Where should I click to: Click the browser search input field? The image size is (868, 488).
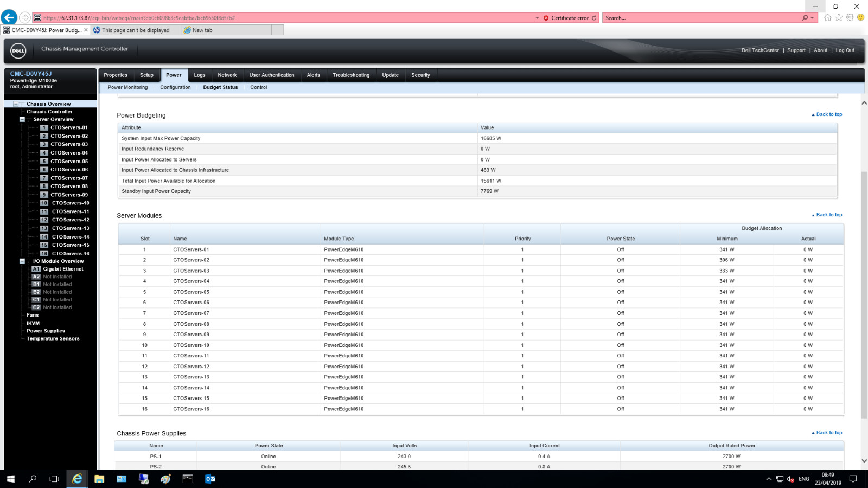pos(701,18)
